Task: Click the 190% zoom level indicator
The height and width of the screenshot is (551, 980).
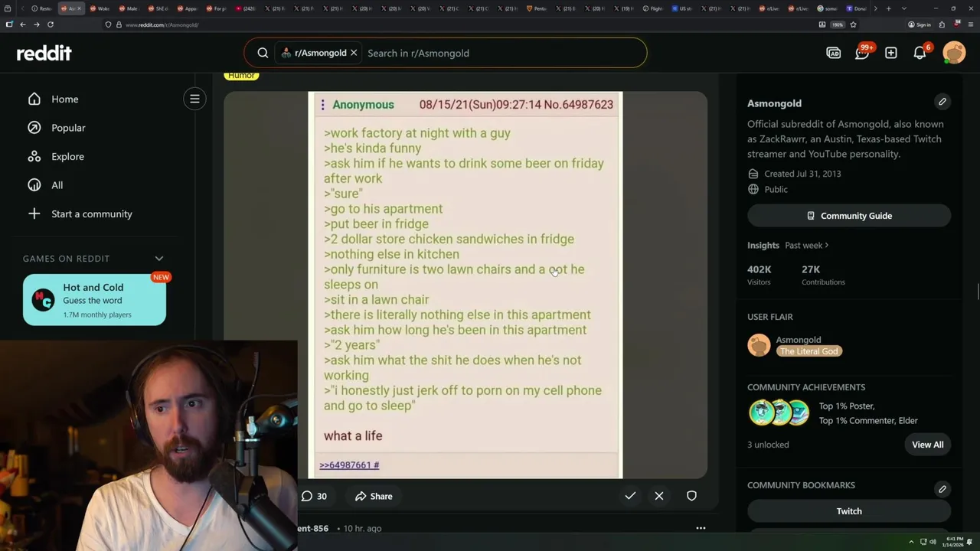Action: click(x=838, y=24)
